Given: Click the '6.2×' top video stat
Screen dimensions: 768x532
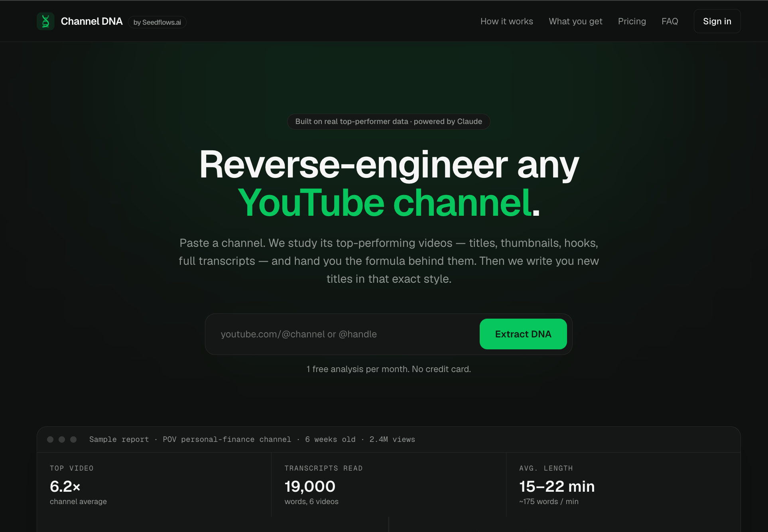Looking at the screenshot, I should point(65,487).
